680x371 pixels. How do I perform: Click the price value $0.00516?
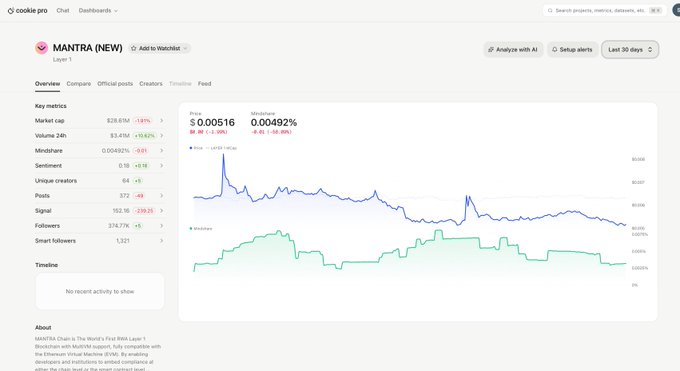(212, 122)
